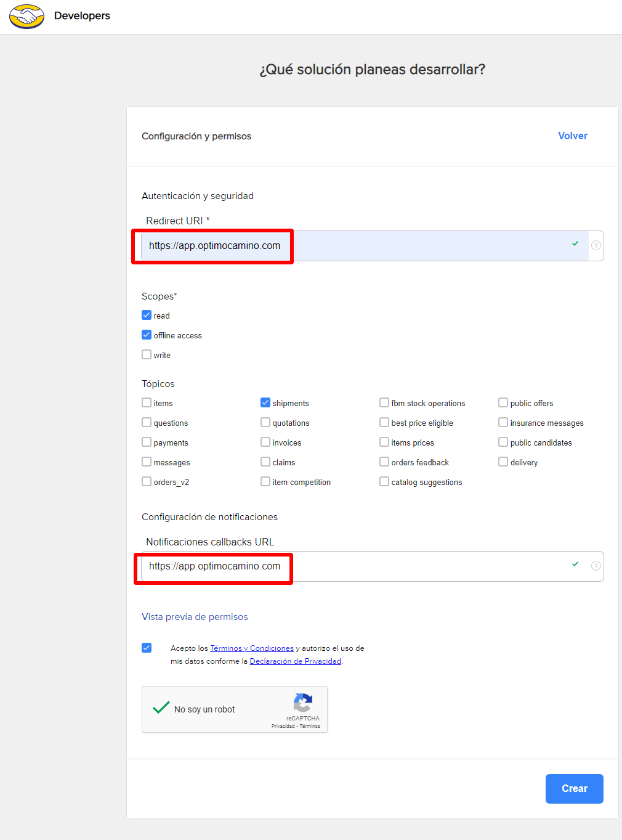Enable the write scope checkbox
This screenshot has width=622, height=840.
pos(147,354)
